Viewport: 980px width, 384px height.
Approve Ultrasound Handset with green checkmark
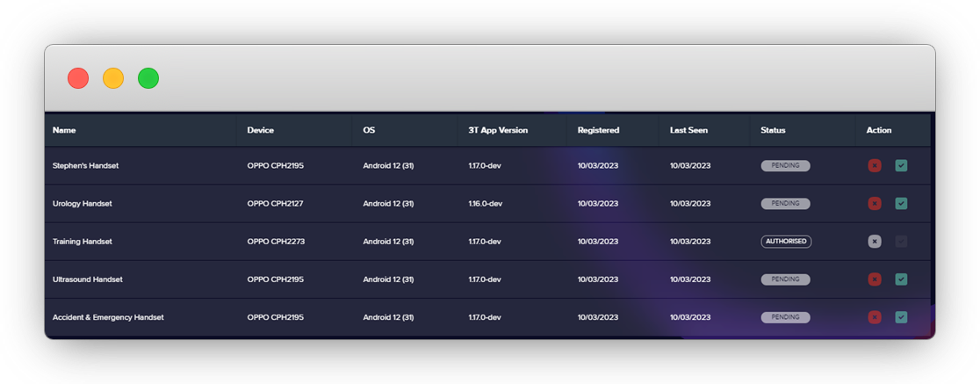[901, 279]
